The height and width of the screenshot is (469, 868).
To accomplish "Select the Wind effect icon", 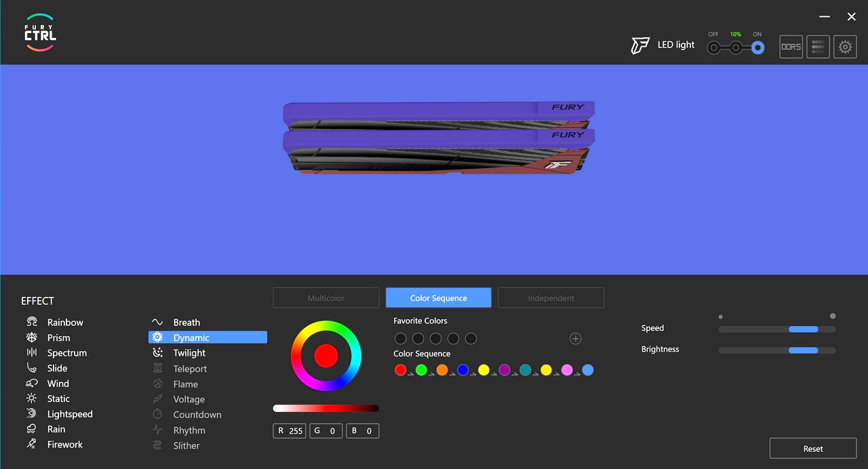I will pos(31,384).
